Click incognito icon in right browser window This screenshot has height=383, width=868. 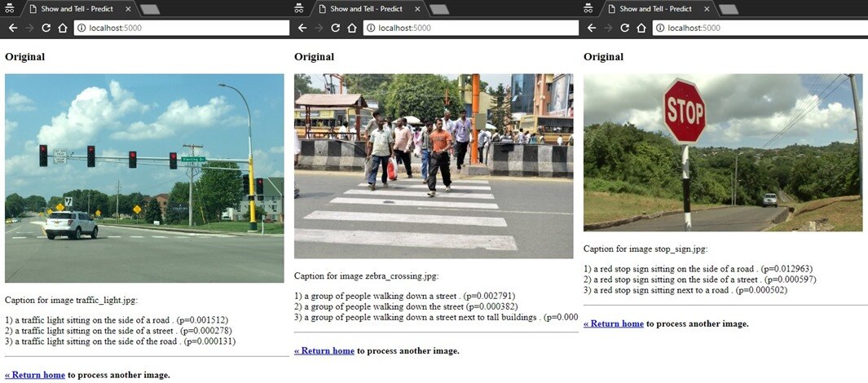pos(588,8)
